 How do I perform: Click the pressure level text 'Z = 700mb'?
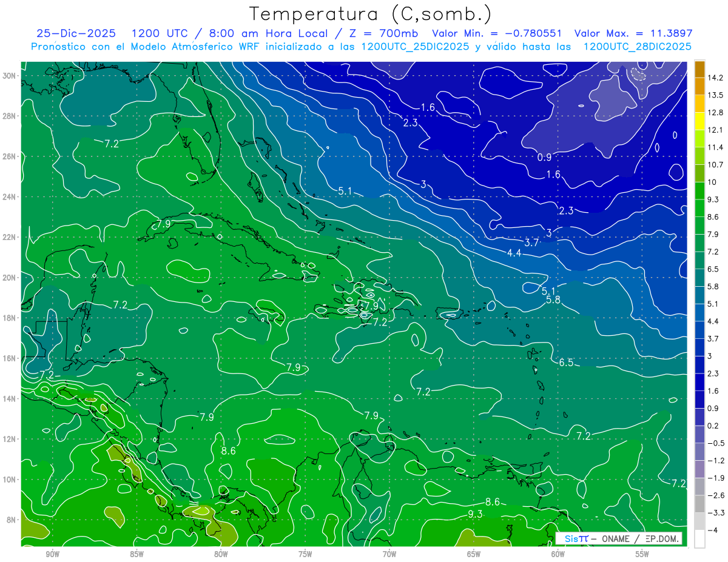(383, 33)
